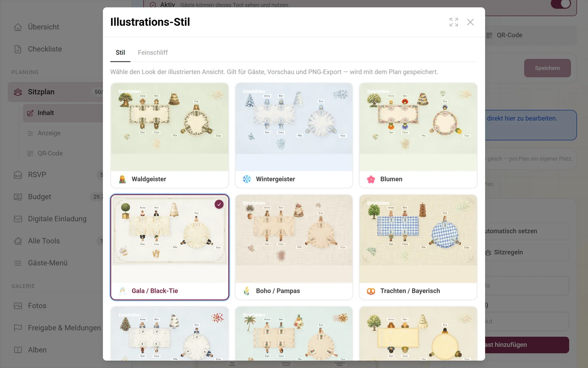The image size is (588, 368).
Task: Pick the unlabeled style card with the palm tree
Action: [294, 333]
